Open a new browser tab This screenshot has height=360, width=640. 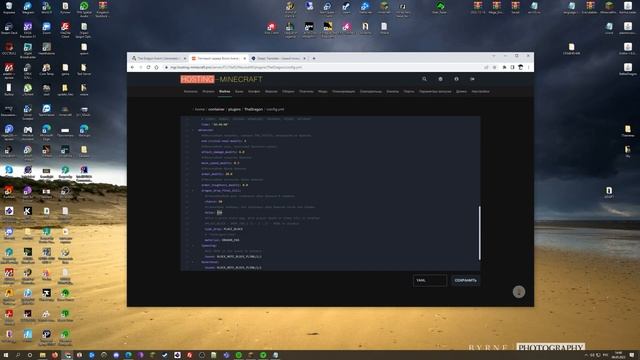coord(314,58)
